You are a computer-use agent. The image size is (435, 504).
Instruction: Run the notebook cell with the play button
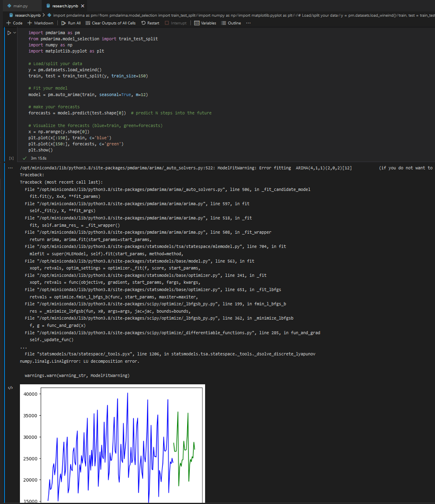(x=10, y=33)
